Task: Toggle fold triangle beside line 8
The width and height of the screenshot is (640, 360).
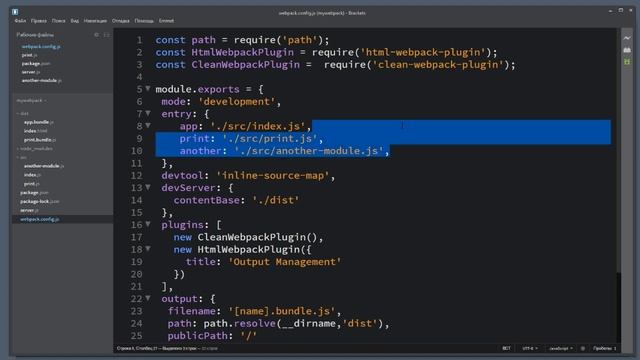Action: [x=148, y=125]
